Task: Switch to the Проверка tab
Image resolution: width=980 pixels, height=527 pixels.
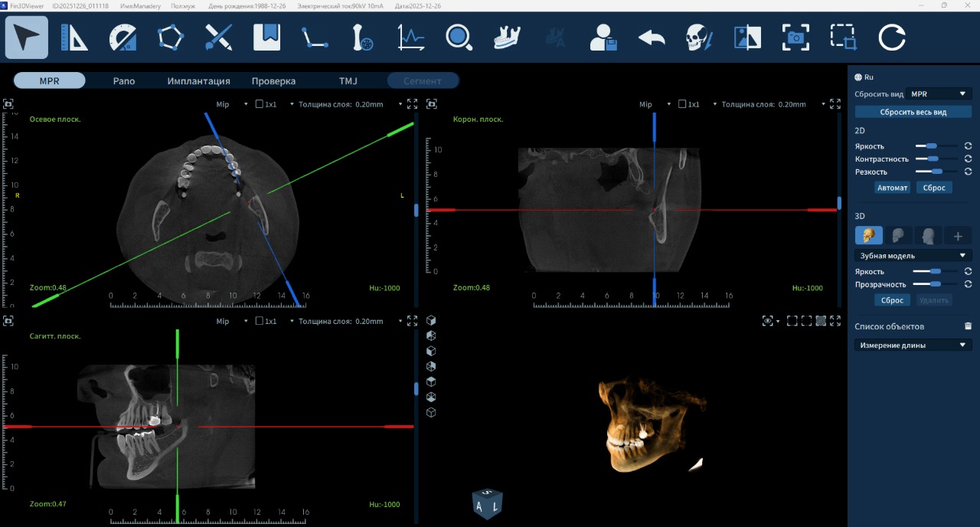Action: (273, 80)
